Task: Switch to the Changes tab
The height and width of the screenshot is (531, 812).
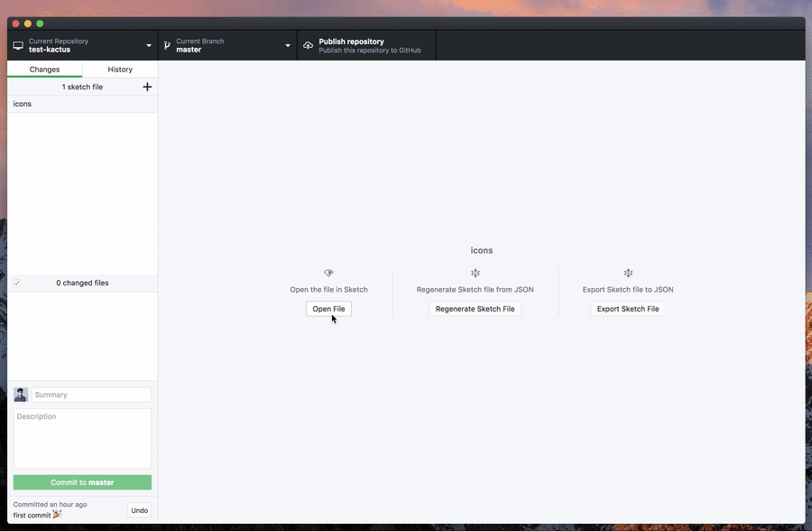Action: [x=44, y=69]
